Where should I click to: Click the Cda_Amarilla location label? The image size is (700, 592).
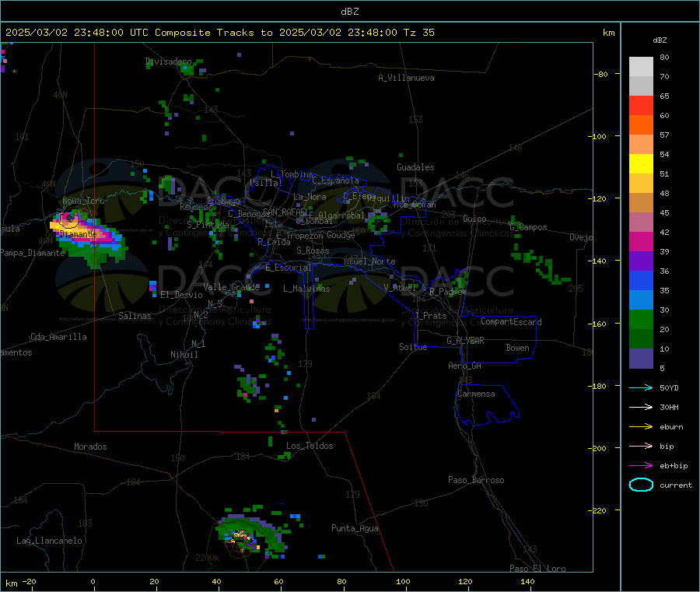click(x=58, y=337)
